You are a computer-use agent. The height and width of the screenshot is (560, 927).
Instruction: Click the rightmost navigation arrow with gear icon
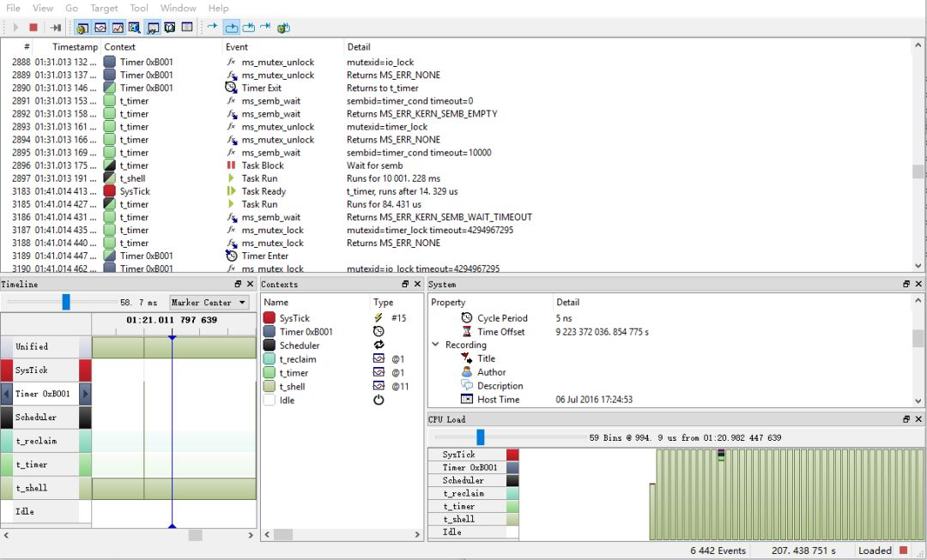point(283,27)
